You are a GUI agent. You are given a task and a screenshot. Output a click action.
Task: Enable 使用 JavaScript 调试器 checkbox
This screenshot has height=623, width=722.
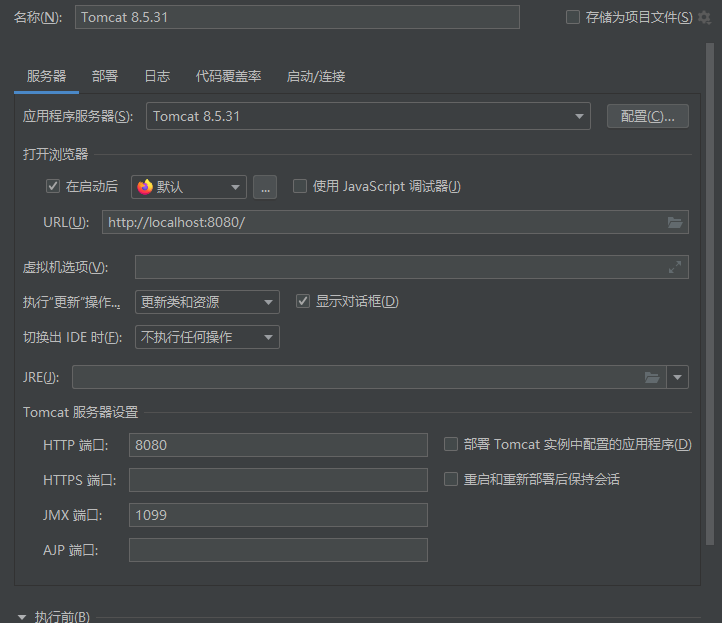(300, 186)
